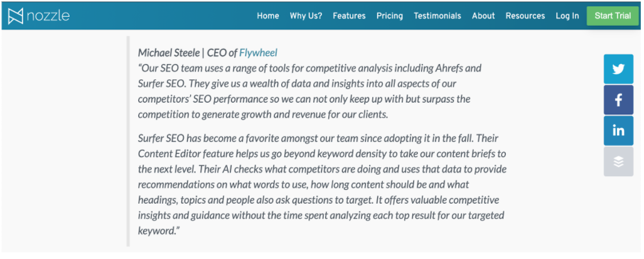This screenshot has width=644, height=259.
Task: Click the Nozzle logo icon
Action: click(x=16, y=16)
